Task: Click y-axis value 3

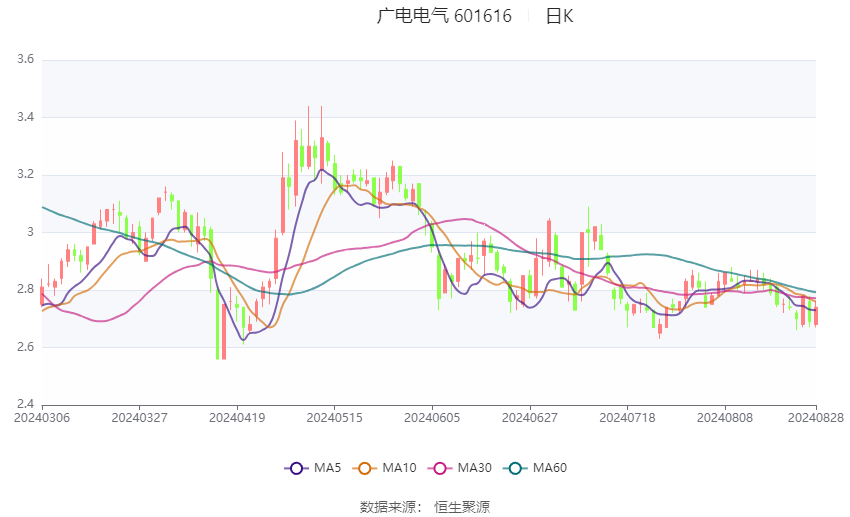Action: (30, 231)
